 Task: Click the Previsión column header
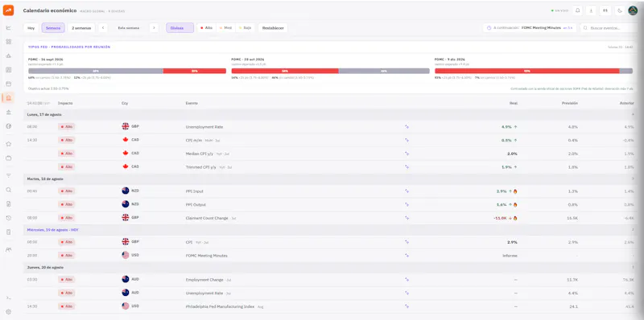pos(570,103)
